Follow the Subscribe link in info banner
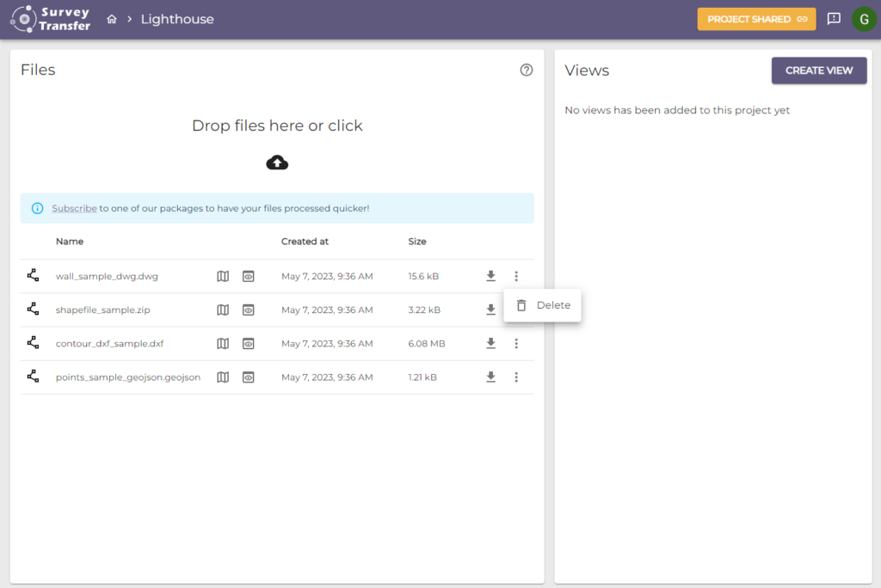This screenshot has width=881, height=588. pyautogui.click(x=74, y=208)
